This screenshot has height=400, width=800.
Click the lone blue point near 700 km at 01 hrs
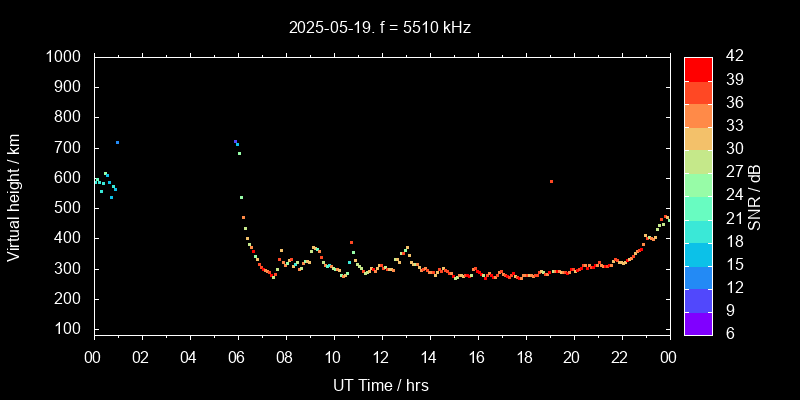point(117,142)
